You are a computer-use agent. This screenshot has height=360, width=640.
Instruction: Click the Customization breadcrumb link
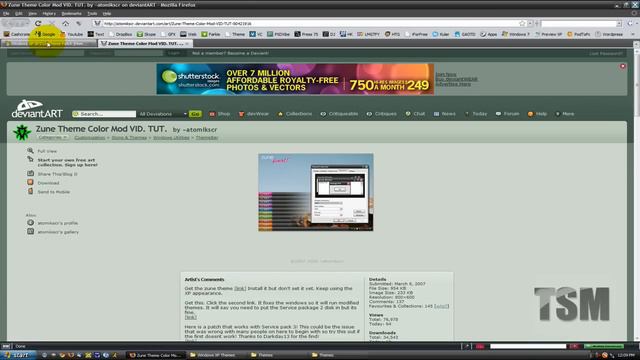pyautogui.click(x=90, y=138)
